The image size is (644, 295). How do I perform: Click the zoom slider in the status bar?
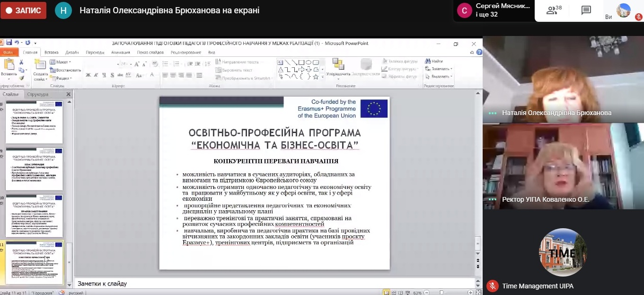point(441,293)
